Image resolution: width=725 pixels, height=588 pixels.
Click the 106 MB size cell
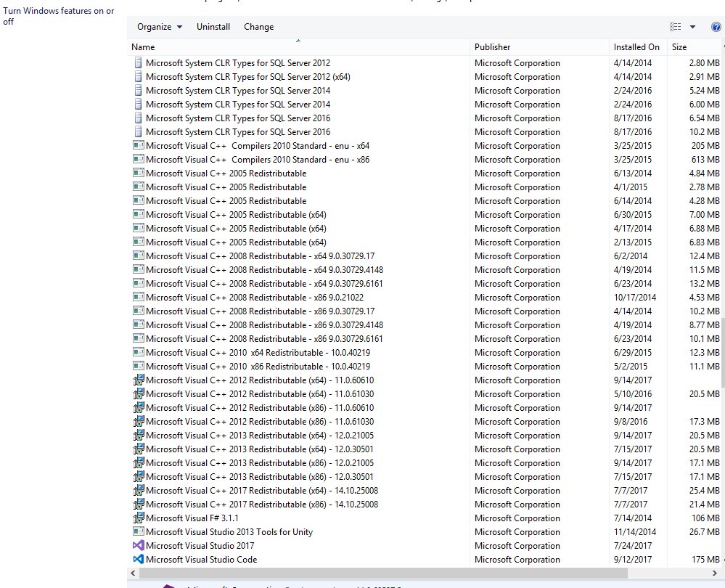705,518
